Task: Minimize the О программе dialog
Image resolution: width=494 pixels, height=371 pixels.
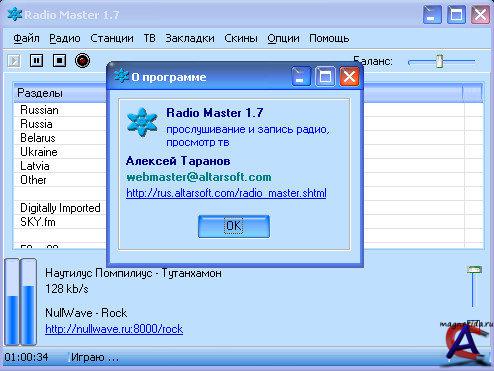Action: [301, 76]
